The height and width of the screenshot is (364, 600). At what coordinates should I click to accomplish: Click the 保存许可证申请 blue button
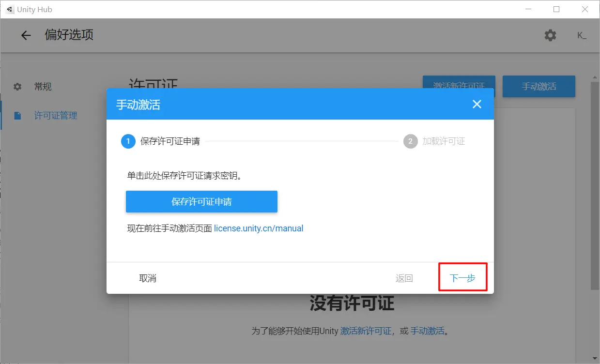click(201, 201)
